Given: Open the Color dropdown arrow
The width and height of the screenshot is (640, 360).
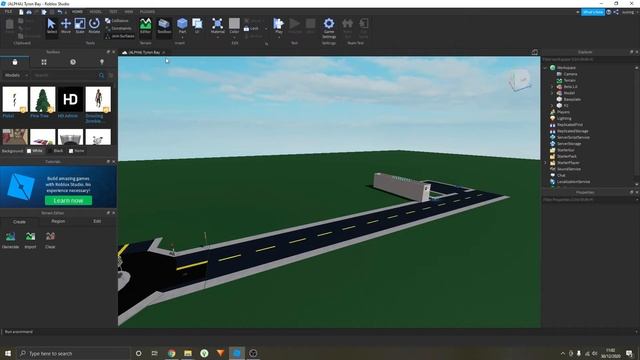Looking at the screenshot, I should pos(234,37).
